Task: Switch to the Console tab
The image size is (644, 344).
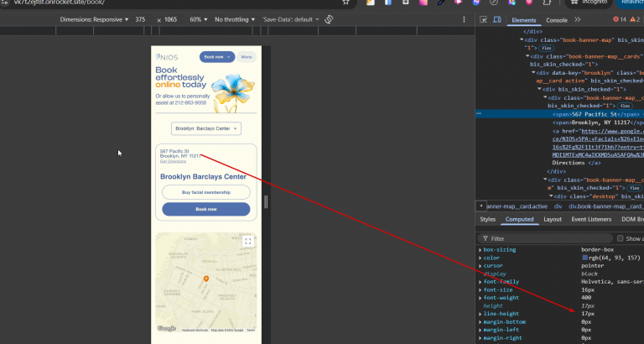Action: point(557,20)
